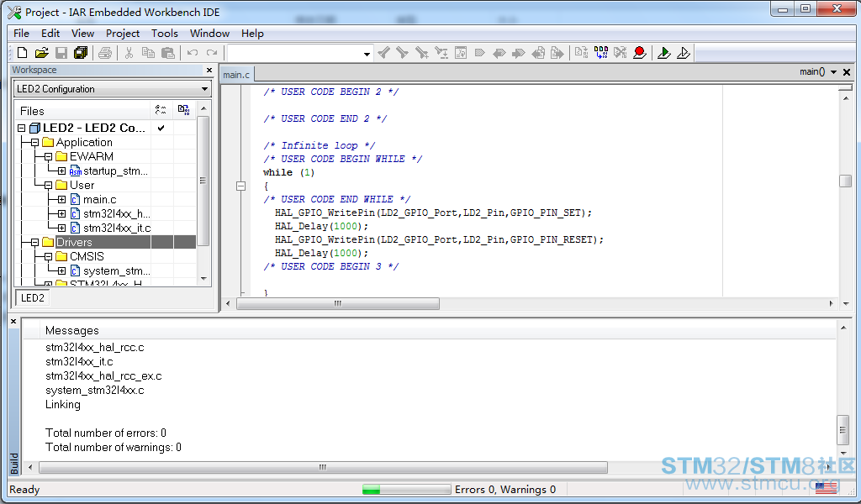
Task: Jump to previous bookmark icon
Action: coord(499,53)
